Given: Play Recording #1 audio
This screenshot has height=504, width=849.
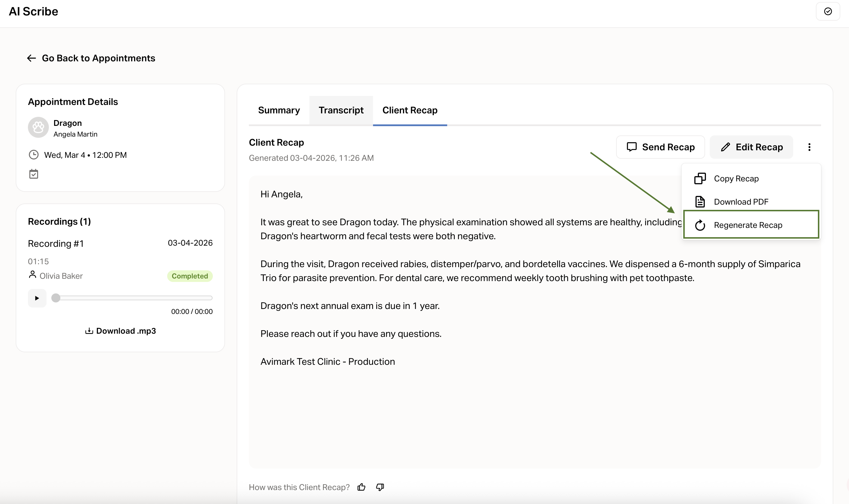Looking at the screenshot, I should coord(37,298).
